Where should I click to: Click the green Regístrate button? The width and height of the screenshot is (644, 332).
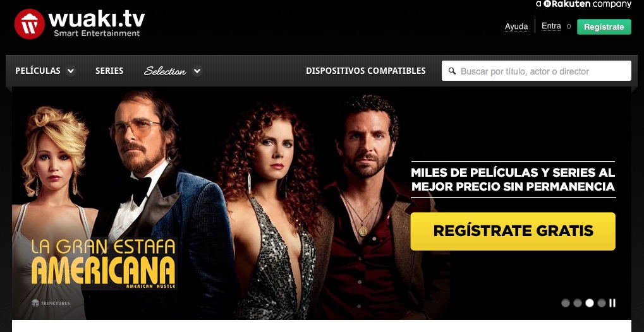click(604, 27)
